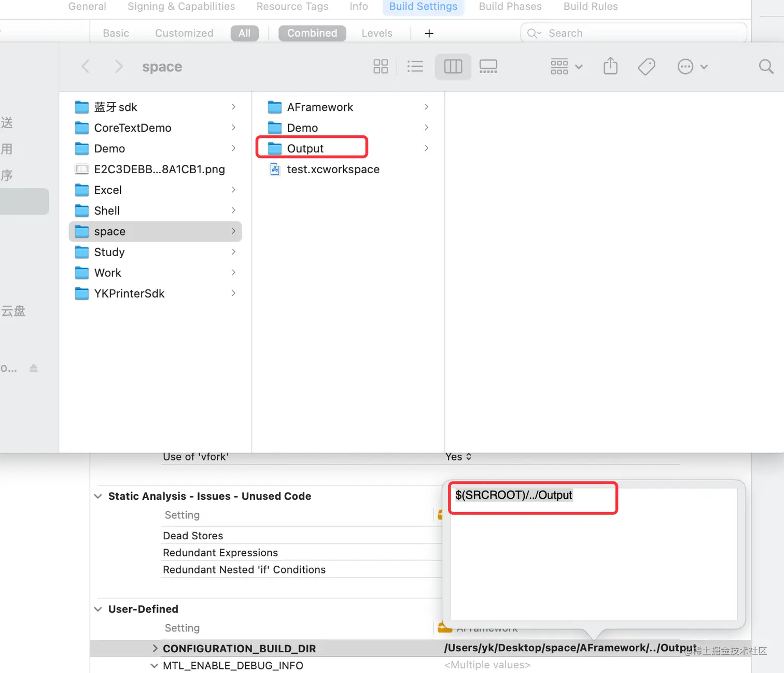Select the Work folder
Screen dimensions: 784x673
pos(155,273)
